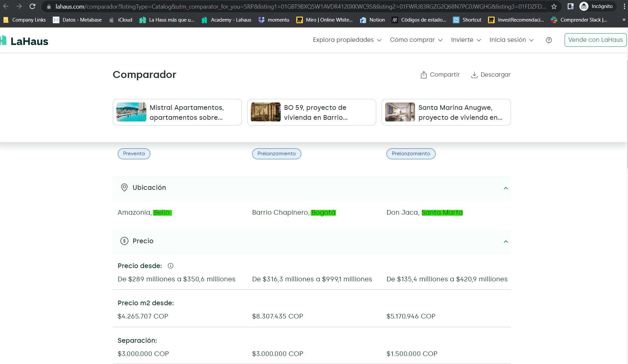
Task: Reload the page with the refresh icon
Action: pos(32,6)
